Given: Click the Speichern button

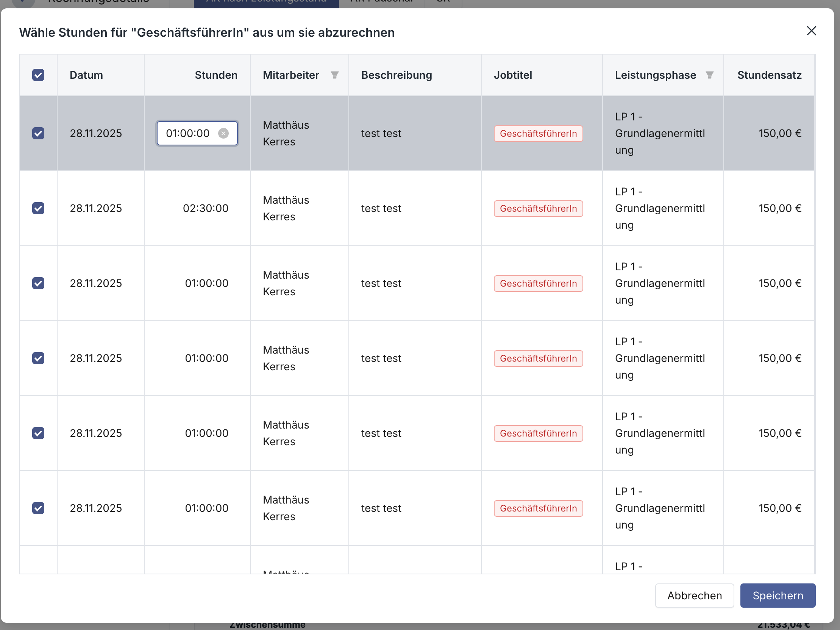Looking at the screenshot, I should (778, 596).
